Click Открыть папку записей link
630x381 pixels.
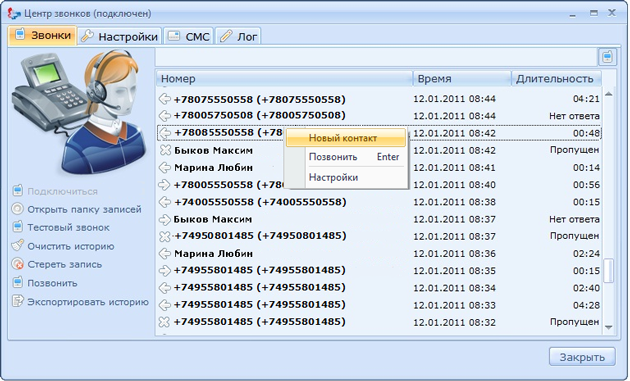[x=84, y=209]
